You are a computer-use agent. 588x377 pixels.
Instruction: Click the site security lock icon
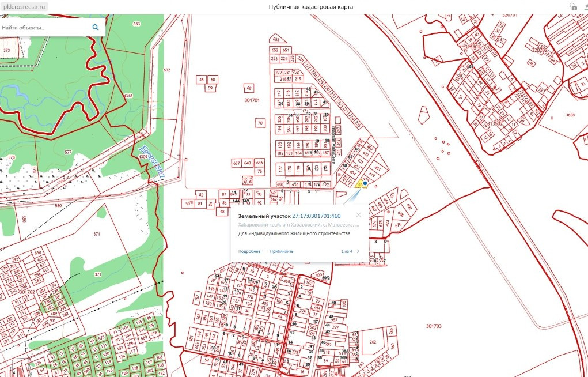pyautogui.click(x=574, y=6)
